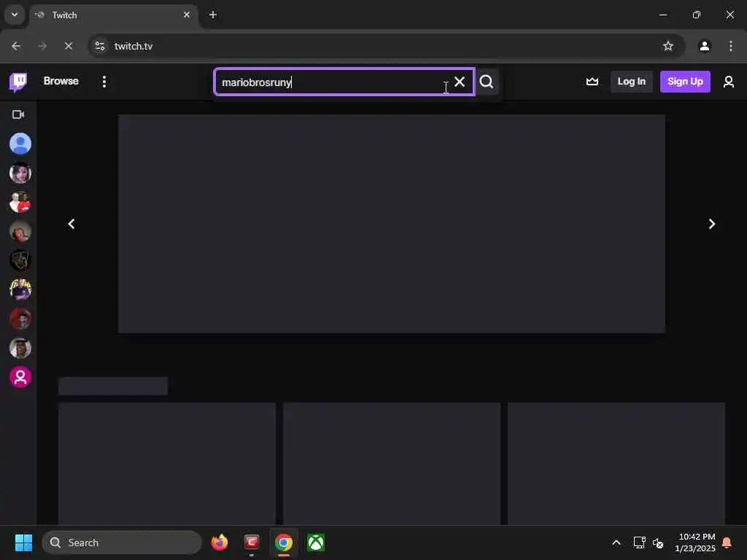
Task: Select the Twitch browser tab
Action: coord(113,15)
